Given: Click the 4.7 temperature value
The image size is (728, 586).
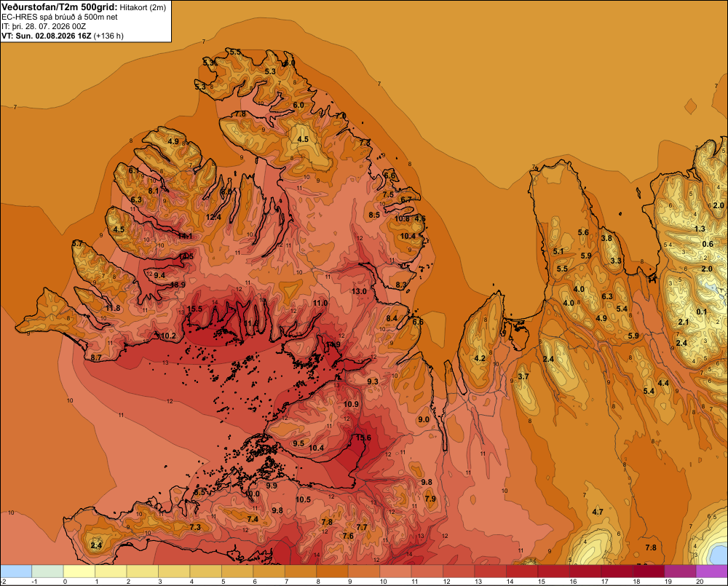Looking at the screenshot, I should (x=598, y=512).
